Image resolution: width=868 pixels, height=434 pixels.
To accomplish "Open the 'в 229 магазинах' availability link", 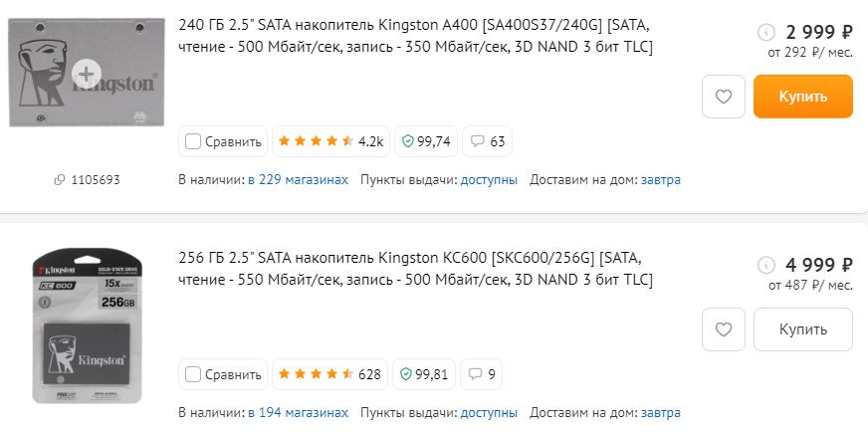I will tap(299, 180).
